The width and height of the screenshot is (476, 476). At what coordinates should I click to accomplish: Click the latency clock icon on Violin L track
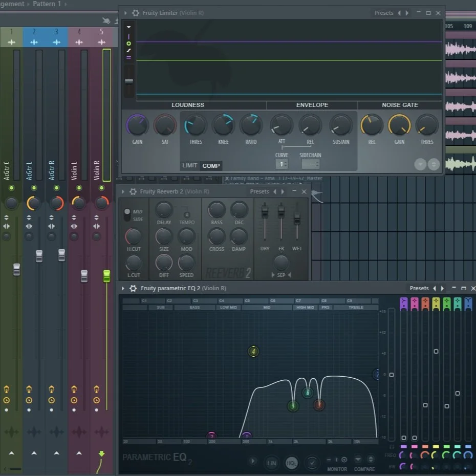click(74, 400)
